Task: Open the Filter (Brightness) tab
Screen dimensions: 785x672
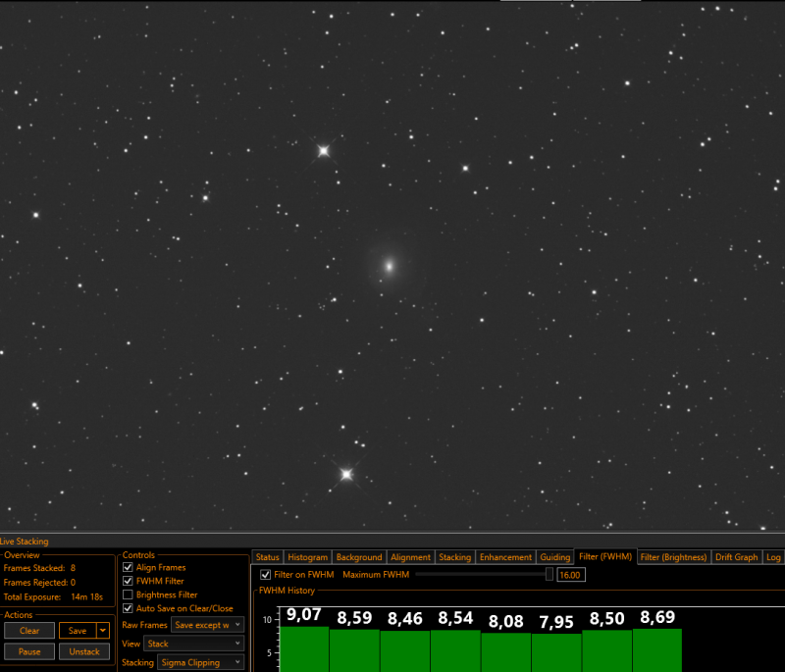Action: [x=673, y=557]
